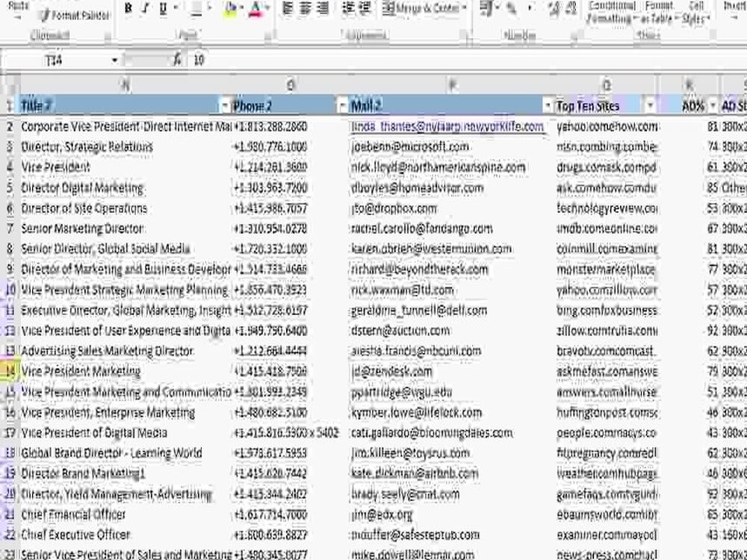Open the Title 2 filter dropdown
747x560 pixels.
[x=225, y=106]
